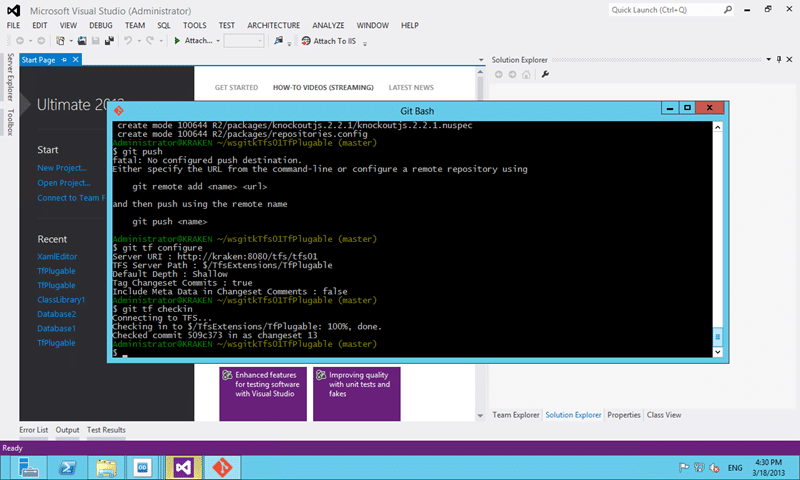Open the DEBUG menu
This screenshot has height=480, width=800.
[x=101, y=26]
